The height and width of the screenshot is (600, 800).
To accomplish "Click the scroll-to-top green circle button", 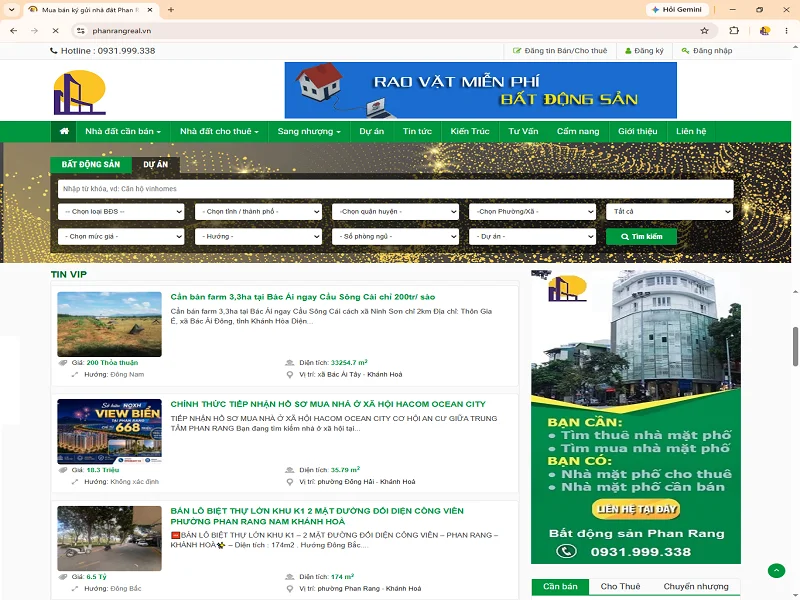I will (x=776, y=570).
